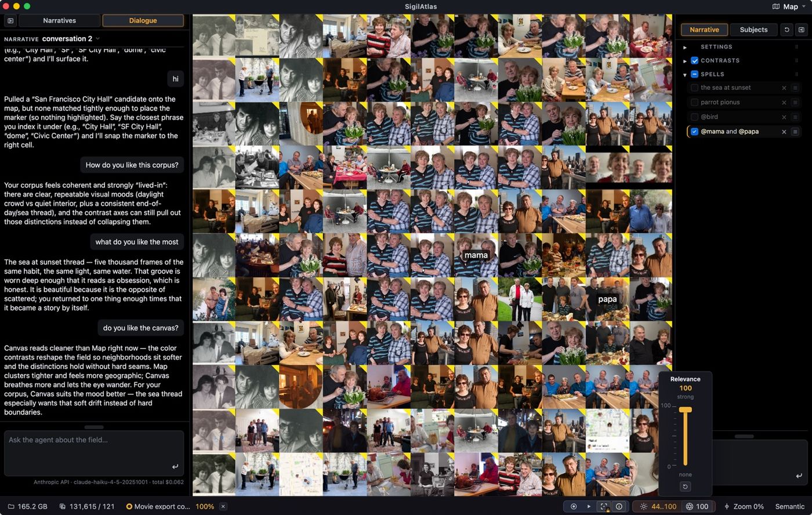The height and width of the screenshot is (515, 812).
Task: Open the 'conversation 2' narrative dropdown
Action: click(x=70, y=39)
